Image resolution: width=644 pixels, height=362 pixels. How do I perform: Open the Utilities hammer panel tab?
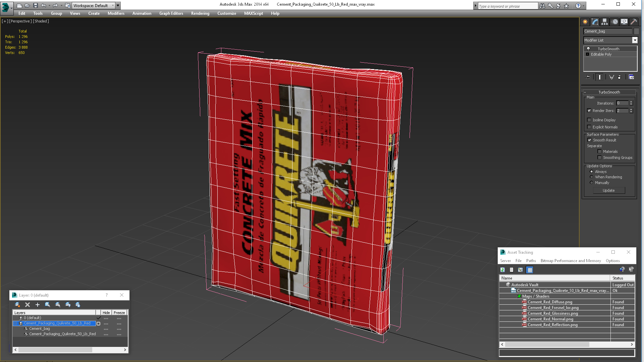(x=634, y=22)
